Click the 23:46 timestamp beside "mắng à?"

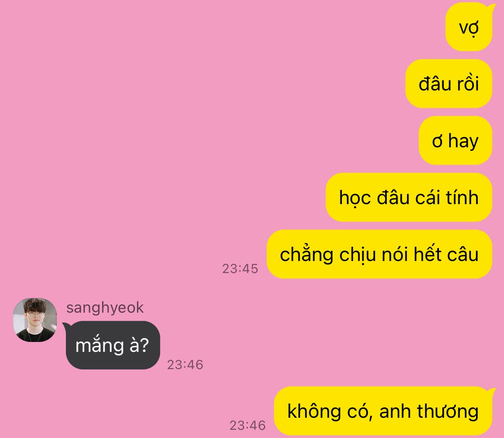[185, 365]
